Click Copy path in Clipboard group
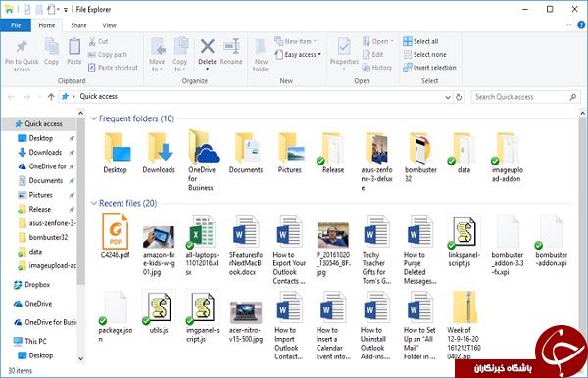The height and width of the screenshot is (378, 588). click(108, 54)
